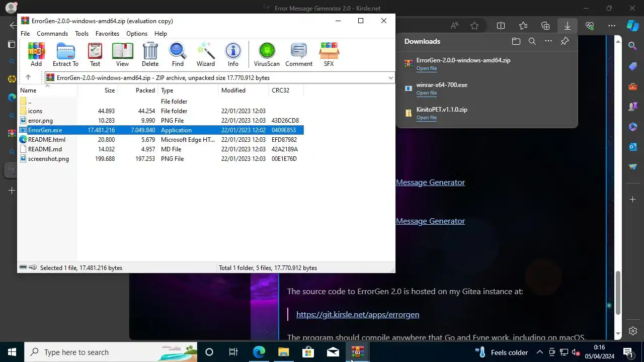Open the Comment tool
The height and width of the screenshot is (362, 644).
pyautogui.click(x=299, y=54)
